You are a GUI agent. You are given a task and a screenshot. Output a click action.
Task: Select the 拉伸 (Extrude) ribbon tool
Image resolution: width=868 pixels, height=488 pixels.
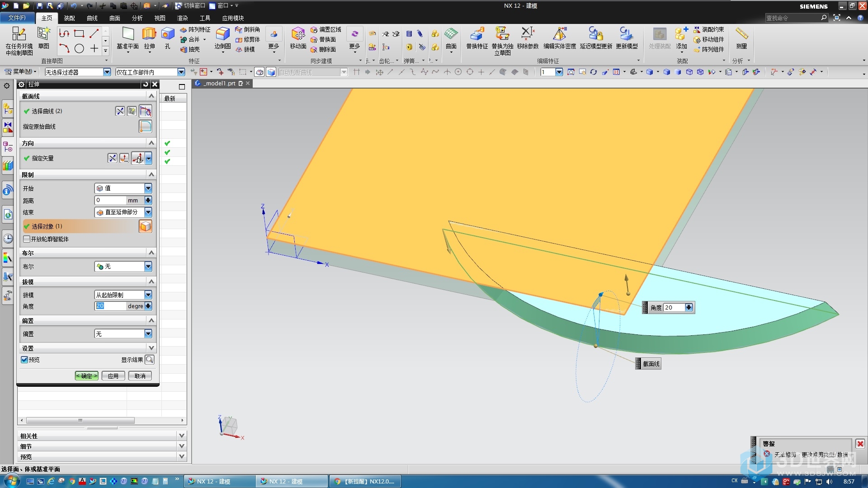[149, 38]
